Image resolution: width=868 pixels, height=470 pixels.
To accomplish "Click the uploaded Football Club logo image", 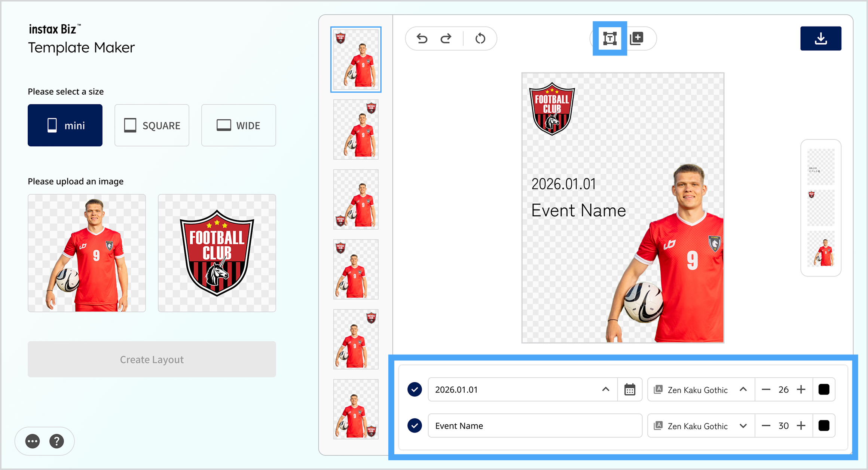I will pos(217,253).
